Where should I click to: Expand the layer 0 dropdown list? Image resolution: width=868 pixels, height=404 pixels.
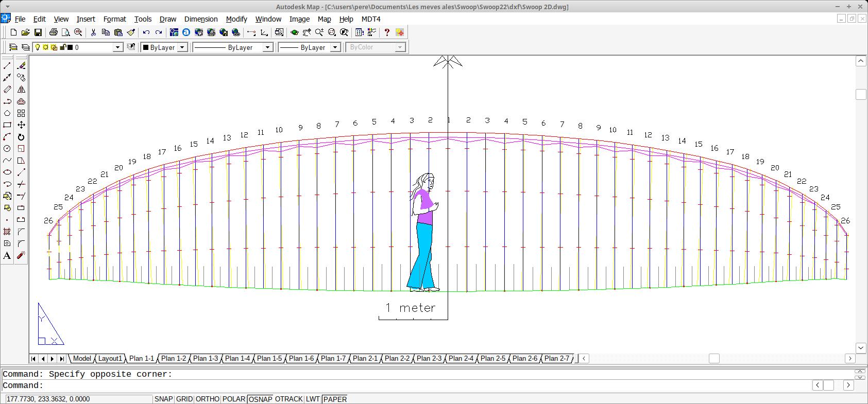[117, 47]
